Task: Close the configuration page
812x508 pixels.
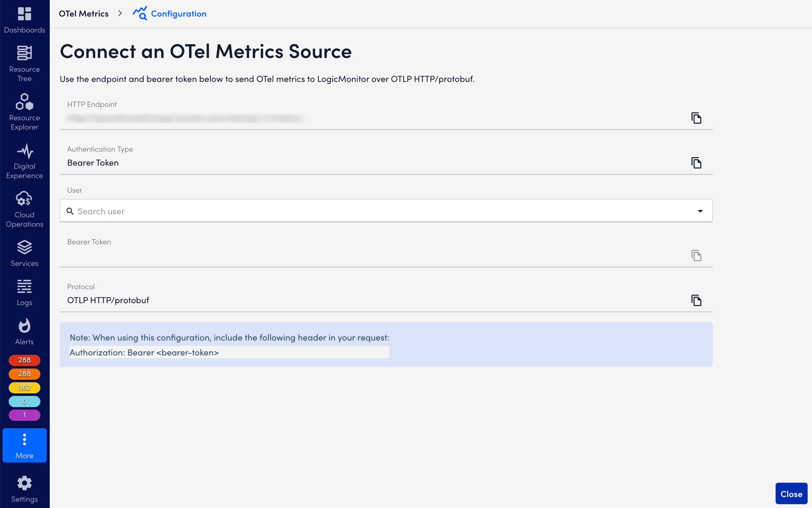Action: [x=791, y=493]
